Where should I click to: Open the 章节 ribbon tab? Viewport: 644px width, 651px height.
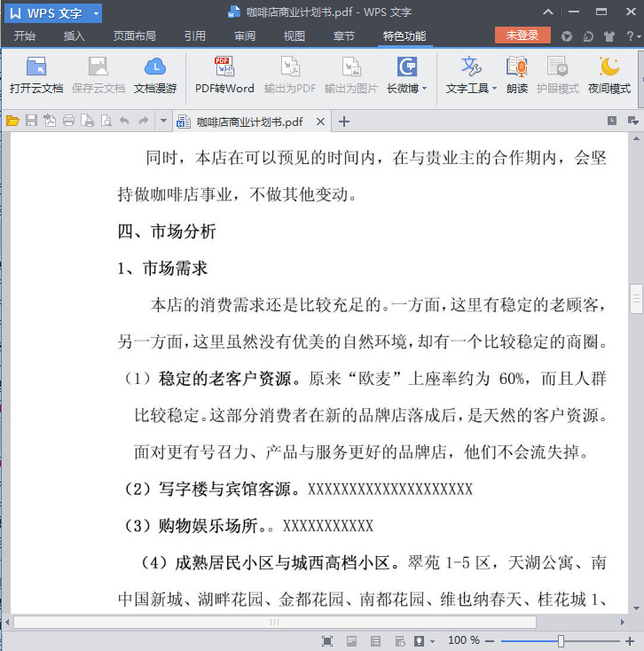tap(344, 36)
